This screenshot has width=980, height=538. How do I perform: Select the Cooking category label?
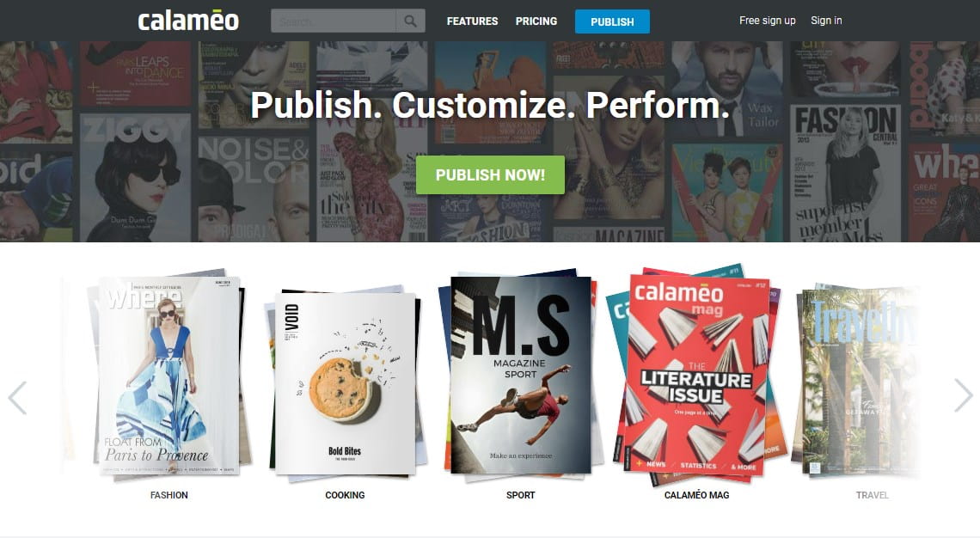click(x=345, y=495)
